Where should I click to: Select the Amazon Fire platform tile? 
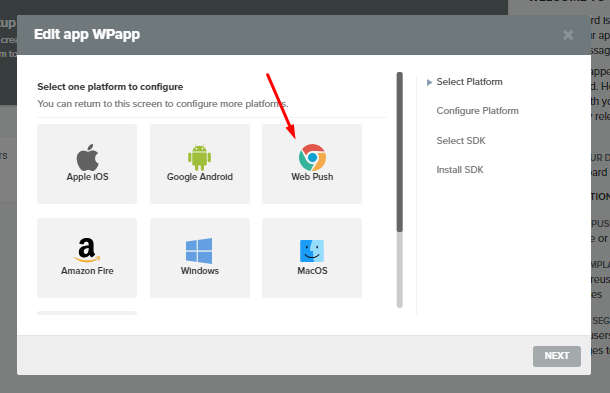87,258
